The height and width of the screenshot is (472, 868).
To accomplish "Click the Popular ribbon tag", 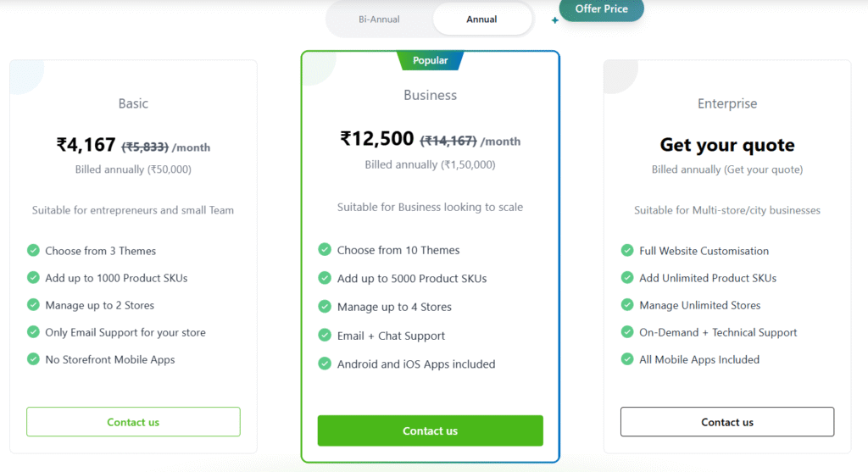I will coord(431,60).
